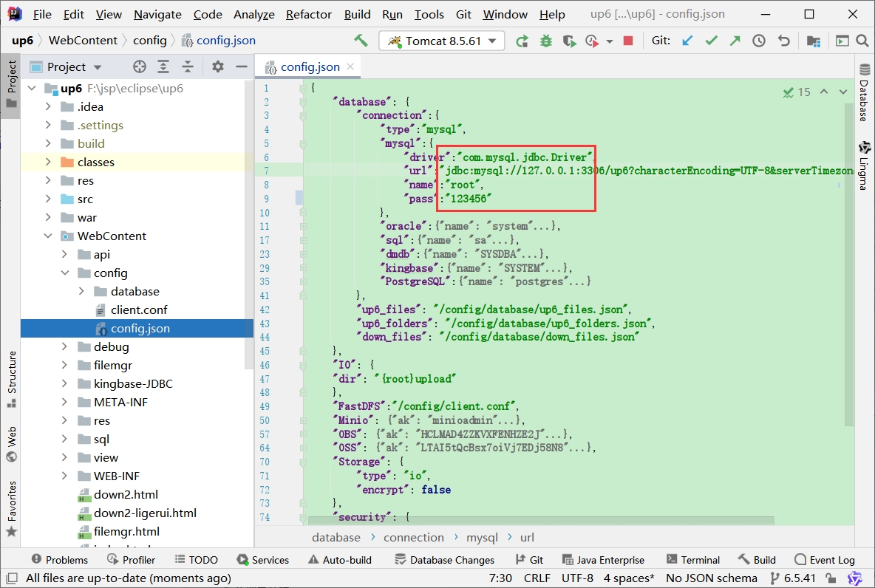The image size is (875, 588).
Task: Click the Build Project hammer icon
Action: pos(361,41)
